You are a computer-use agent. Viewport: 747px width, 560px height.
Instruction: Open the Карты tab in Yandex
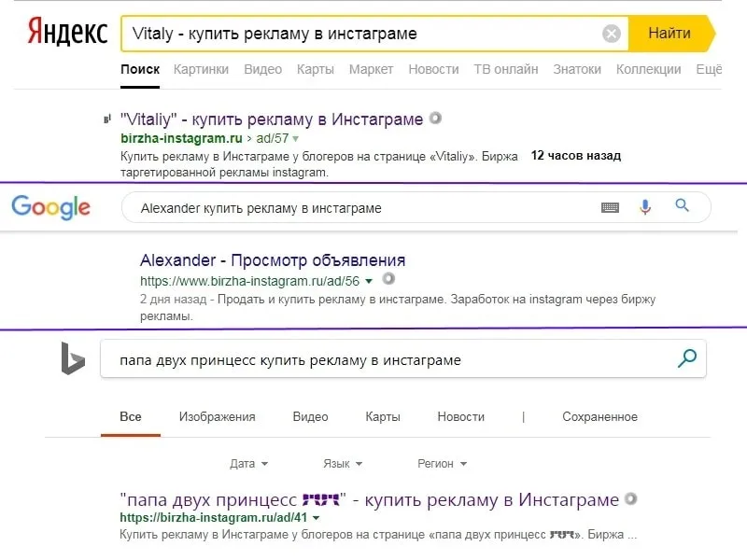[316, 69]
